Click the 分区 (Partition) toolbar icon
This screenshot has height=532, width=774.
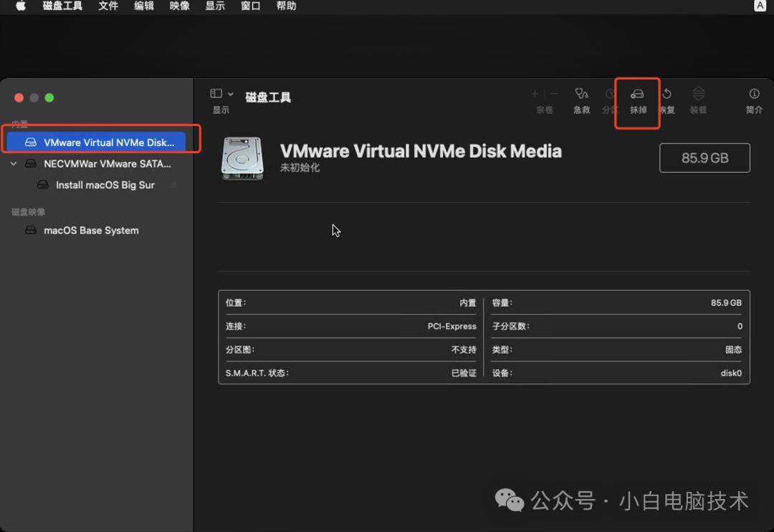(x=610, y=100)
